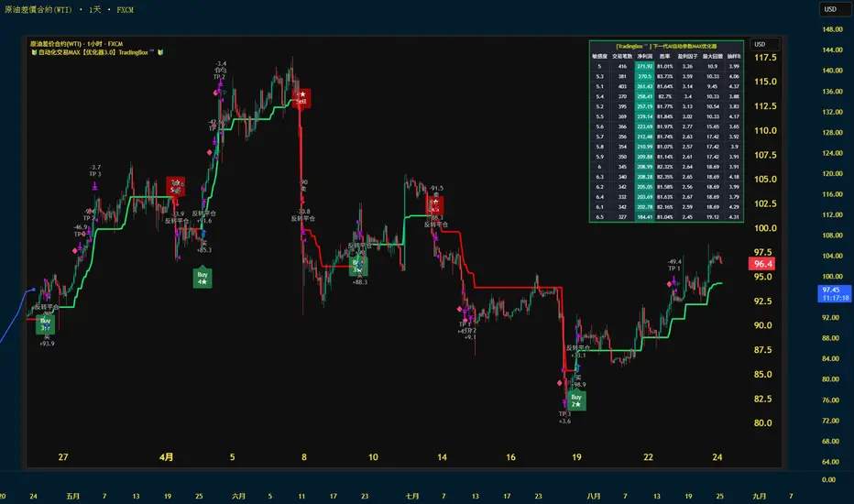Click the 净利润 column header in optimizer table
Image resolution: width=854 pixels, height=504 pixels.
645,56
